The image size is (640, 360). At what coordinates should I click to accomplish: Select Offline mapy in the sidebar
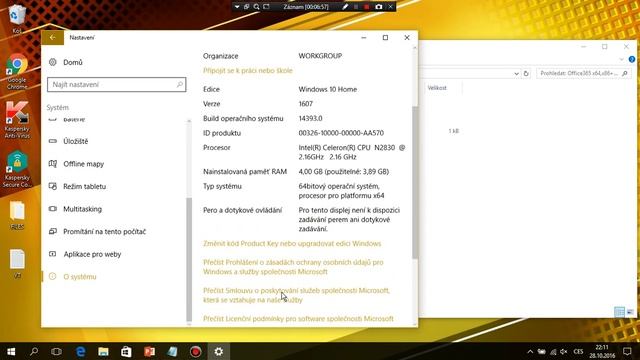pyautogui.click(x=83, y=164)
